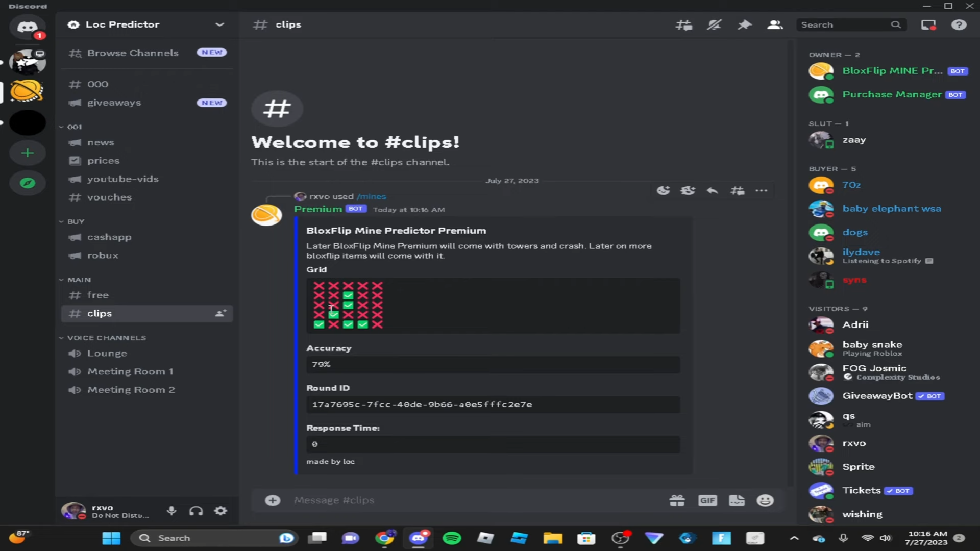Click the add reaction icon on message
This screenshot has width=980, height=551.
(663, 191)
